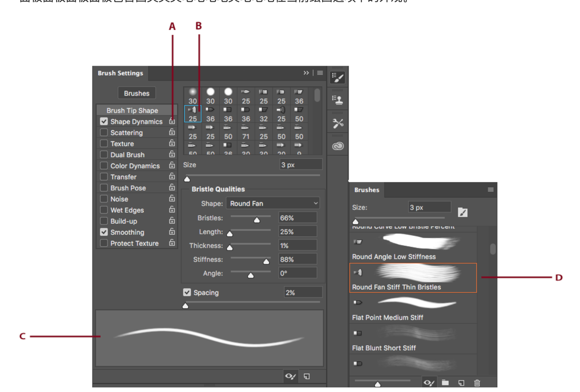Click the Brushes button
This screenshot has width=580, height=392.
[x=136, y=93]
